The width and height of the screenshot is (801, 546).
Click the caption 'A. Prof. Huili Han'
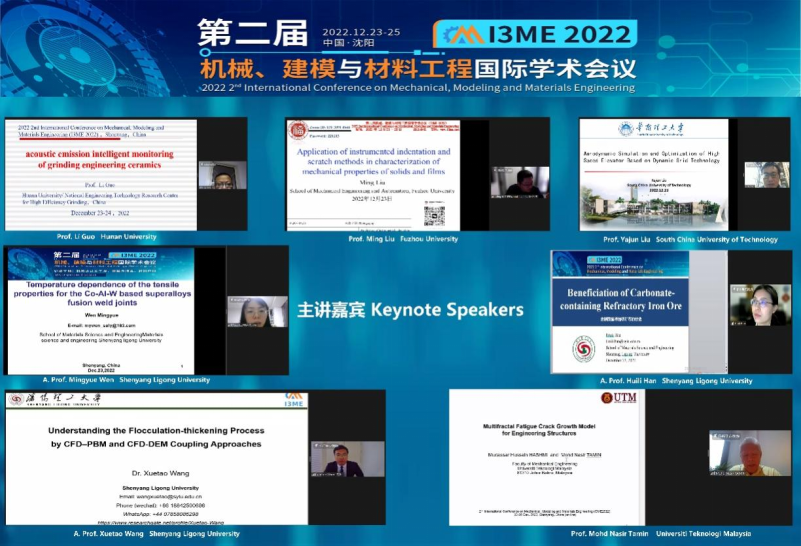[x=676, y=381]
